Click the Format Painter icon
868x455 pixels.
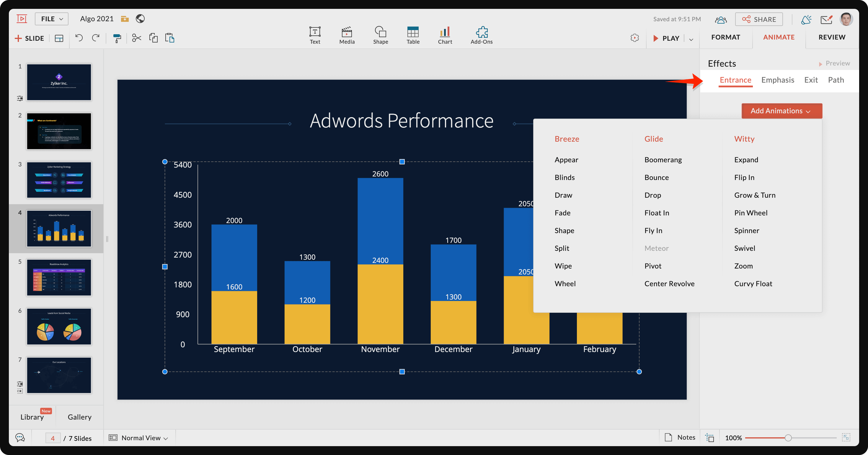[117, 38]
